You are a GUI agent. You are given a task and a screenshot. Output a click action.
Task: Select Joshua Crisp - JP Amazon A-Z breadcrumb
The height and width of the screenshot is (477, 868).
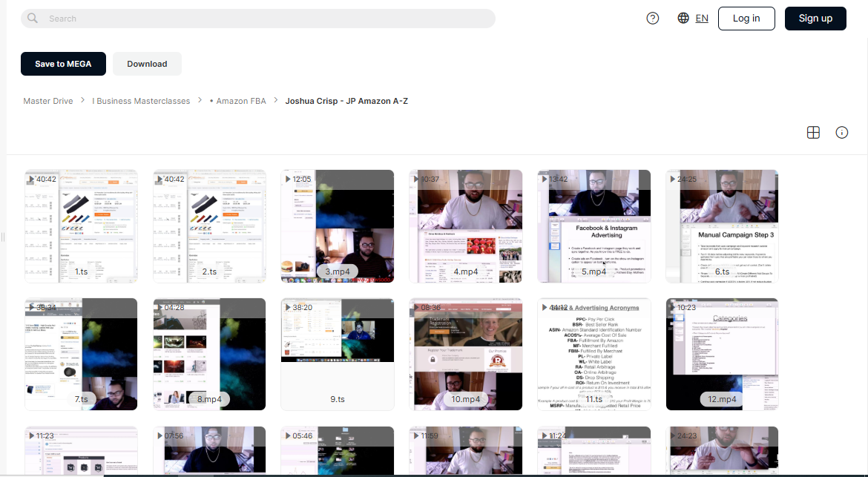[346, 101]
